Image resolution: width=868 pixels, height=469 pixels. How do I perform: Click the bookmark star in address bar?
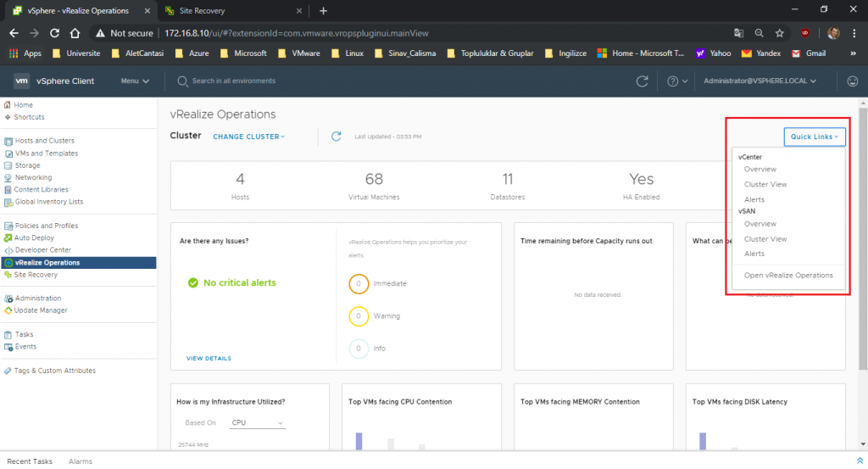[779, 33]
